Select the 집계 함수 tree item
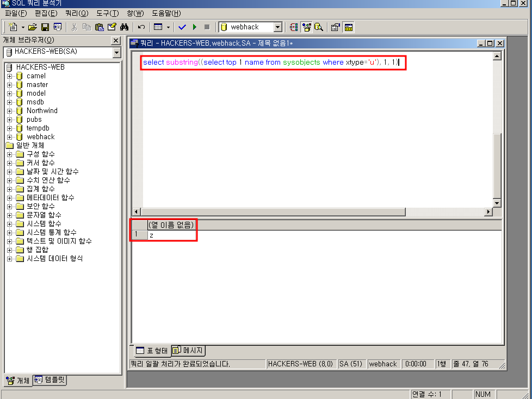 pos(40,189)
